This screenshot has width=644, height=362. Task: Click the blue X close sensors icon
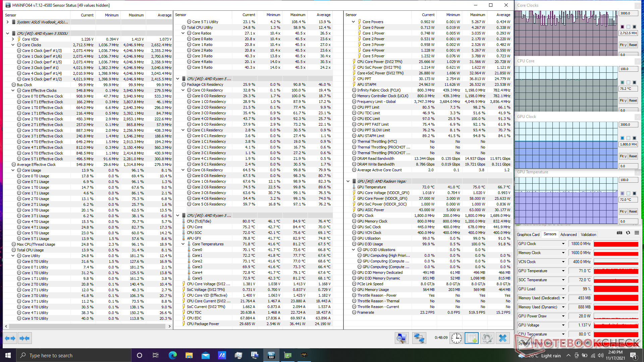[x=502, y=338]
